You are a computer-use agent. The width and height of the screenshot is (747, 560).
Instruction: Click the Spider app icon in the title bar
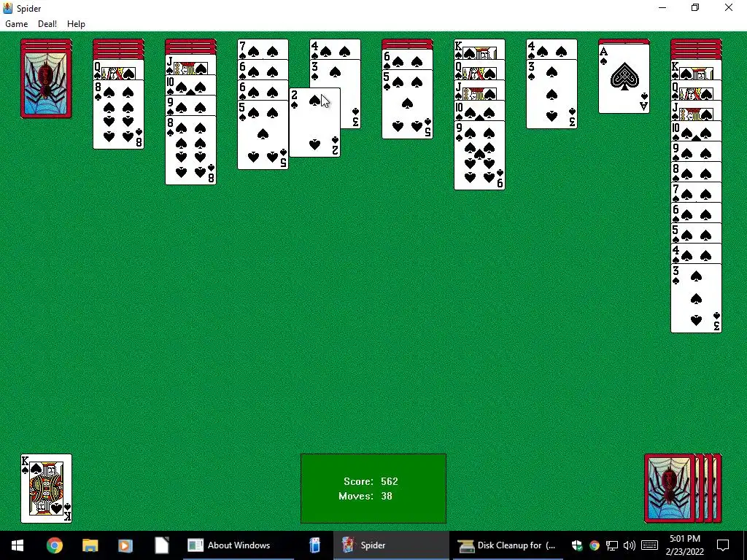(x=8, y=8)
